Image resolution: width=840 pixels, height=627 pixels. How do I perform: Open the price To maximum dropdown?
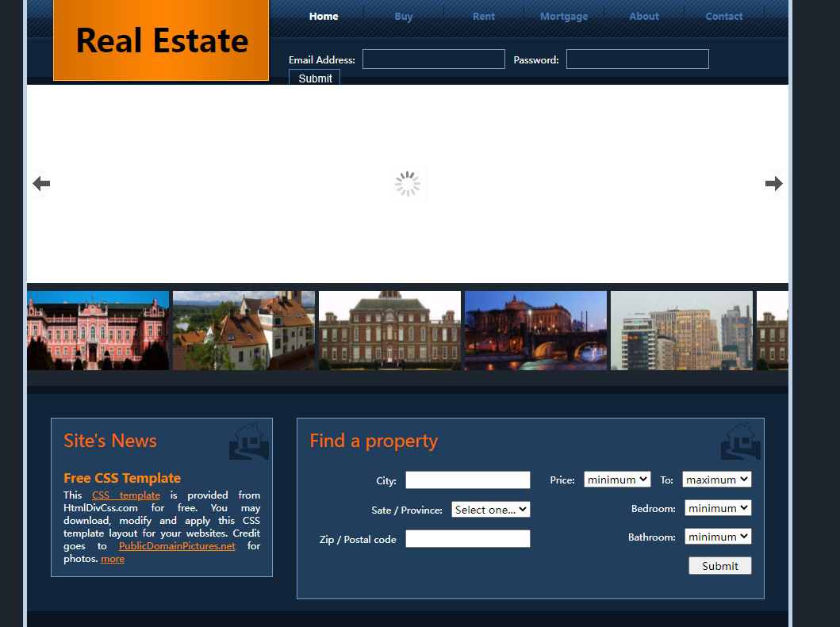tap(716, 480)
